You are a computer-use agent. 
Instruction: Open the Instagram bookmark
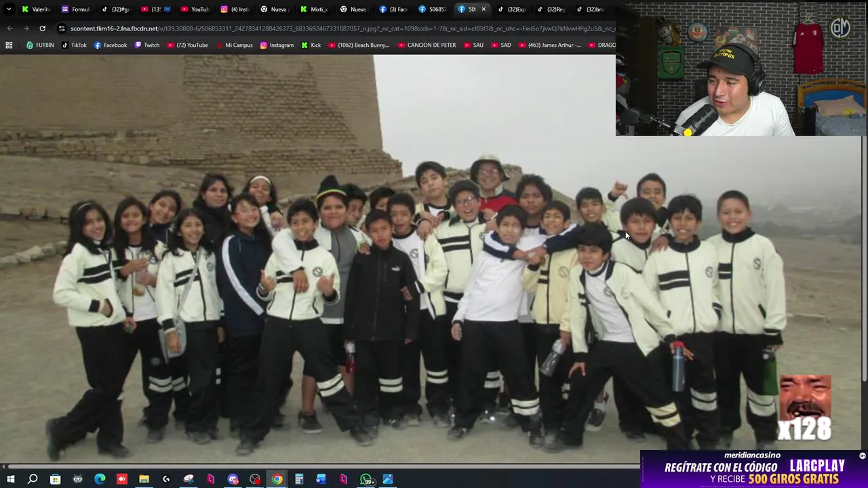click(x=277, y=45)
